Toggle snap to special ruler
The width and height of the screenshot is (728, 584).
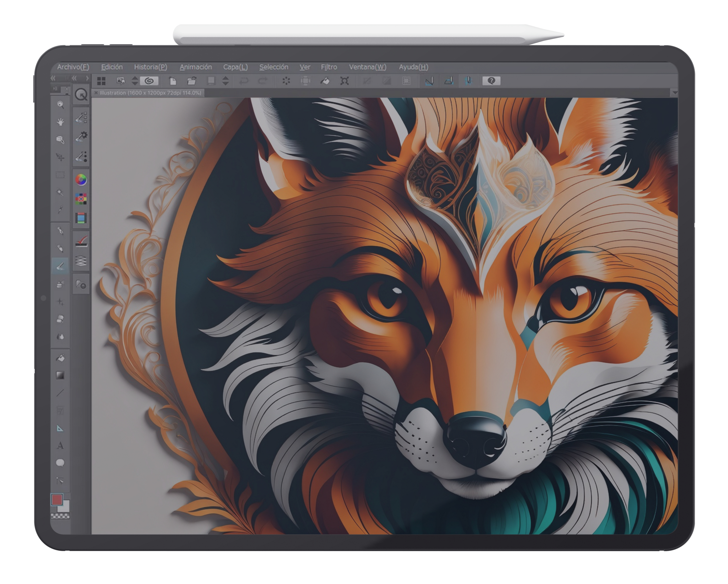pyautogui.click(x=449, y=81)
